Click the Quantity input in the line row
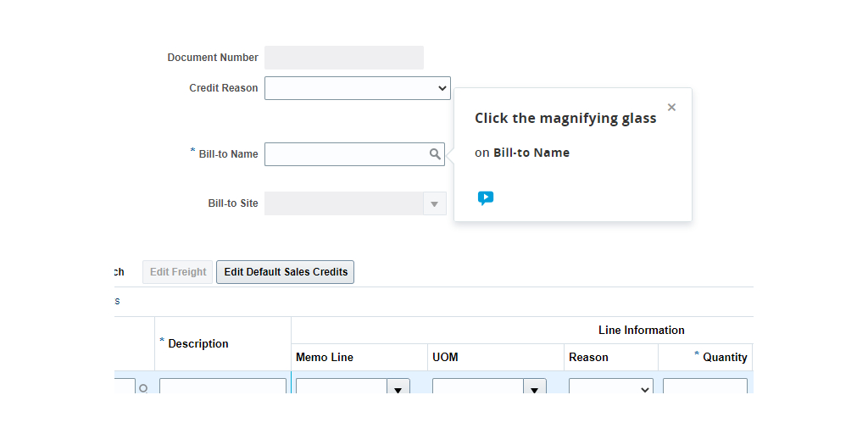 tap(704, 387)
